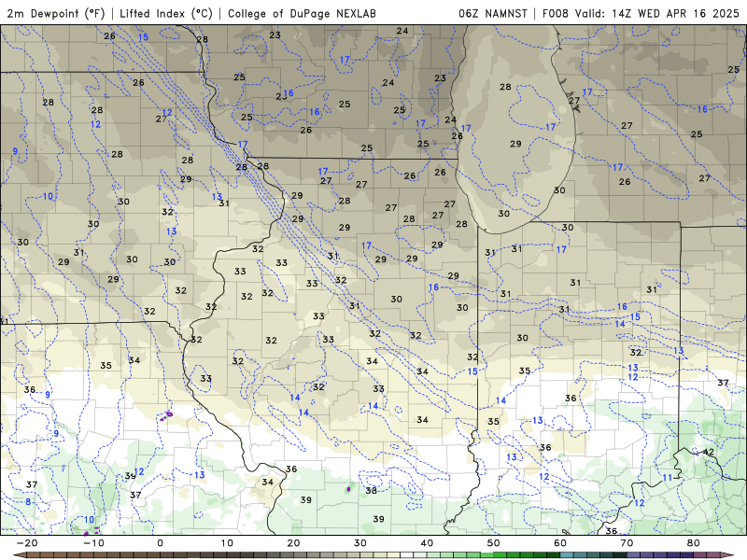747x560 pixels.
Task: Click the 70 label on the color scale
Action: click(627, 543)
